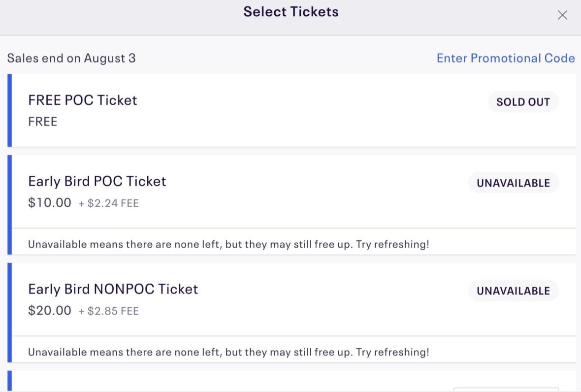Close the Select Tickets dialog
Screen dimensions: 581x392
point(562,15)
